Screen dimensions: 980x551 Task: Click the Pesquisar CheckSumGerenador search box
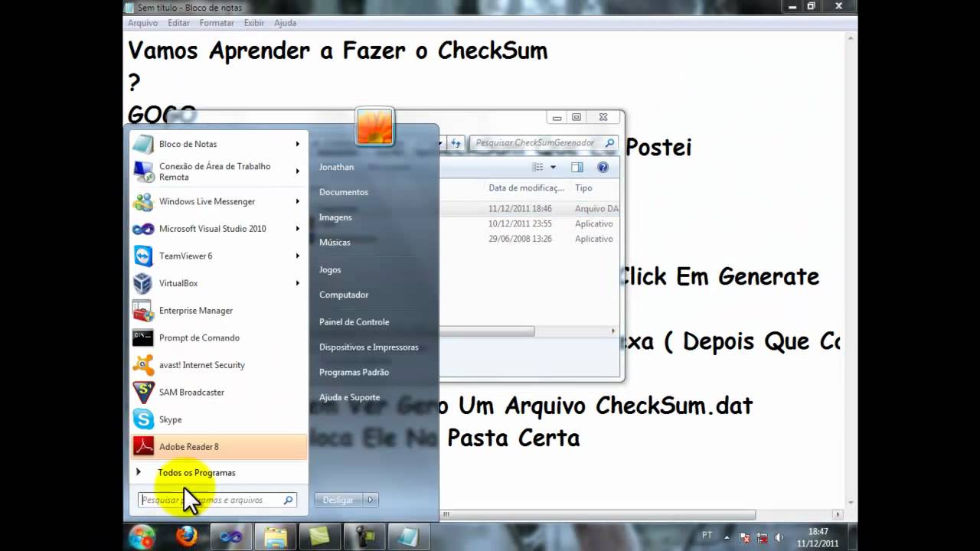click(x=544, y=143)
